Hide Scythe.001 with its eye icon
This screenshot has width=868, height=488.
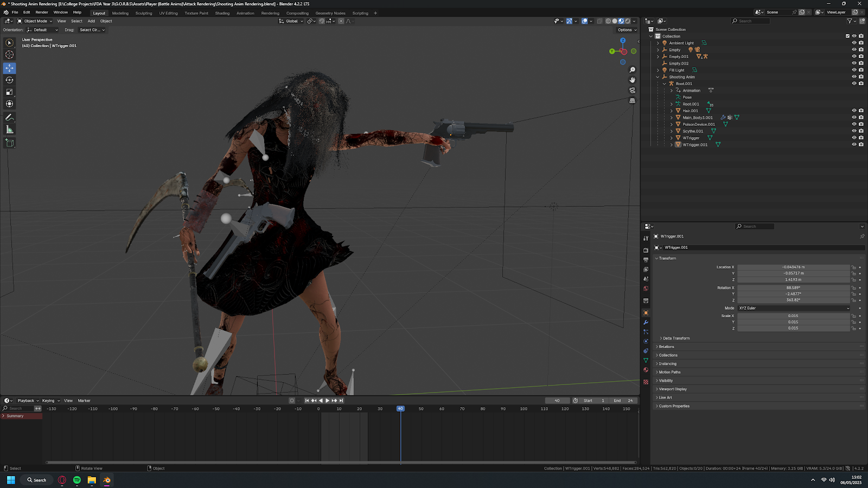pos(854,131)
